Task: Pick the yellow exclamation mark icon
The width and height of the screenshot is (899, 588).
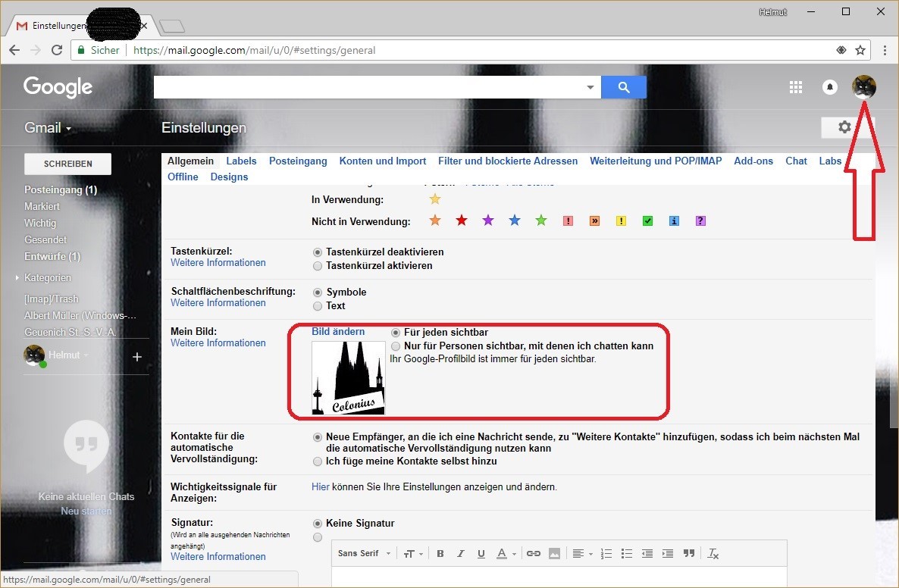Action: click(621, 221)
